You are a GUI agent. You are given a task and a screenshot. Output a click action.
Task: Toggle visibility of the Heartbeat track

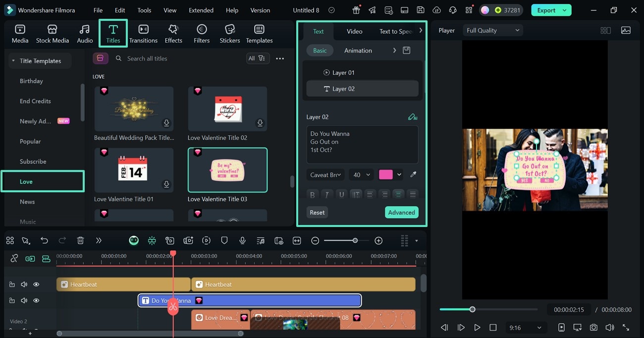tap(36, 284)
